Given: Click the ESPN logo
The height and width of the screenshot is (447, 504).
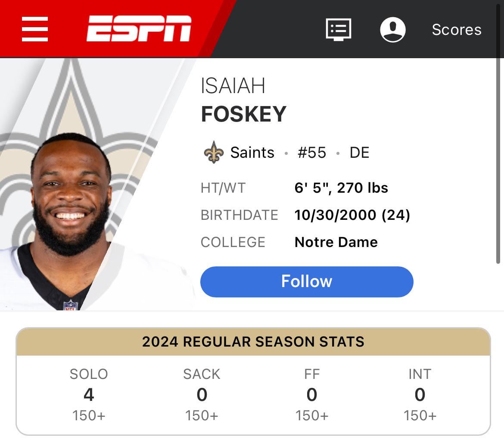Looking at the screenshot, I should pyautogui.click(x=139, y=29).
